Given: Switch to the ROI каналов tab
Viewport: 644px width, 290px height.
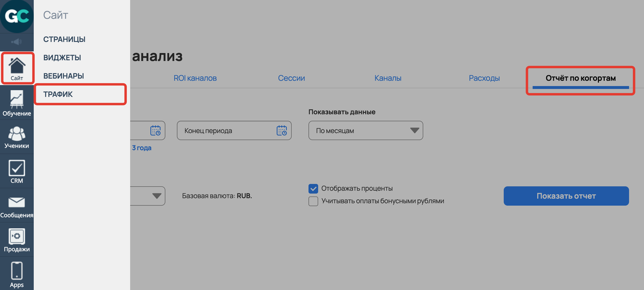Looking at the screenshot, I should pos(195,78).
